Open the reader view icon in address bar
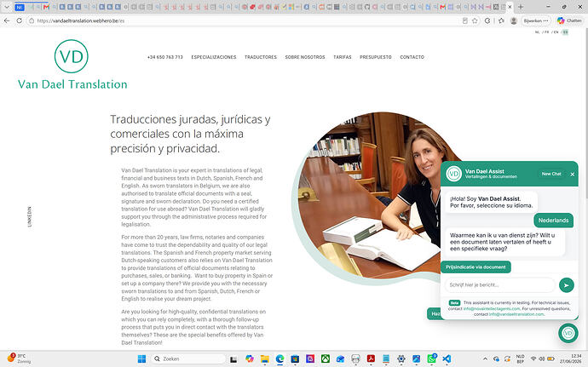Viewport: 588px width, 367px height. [465, 21]
